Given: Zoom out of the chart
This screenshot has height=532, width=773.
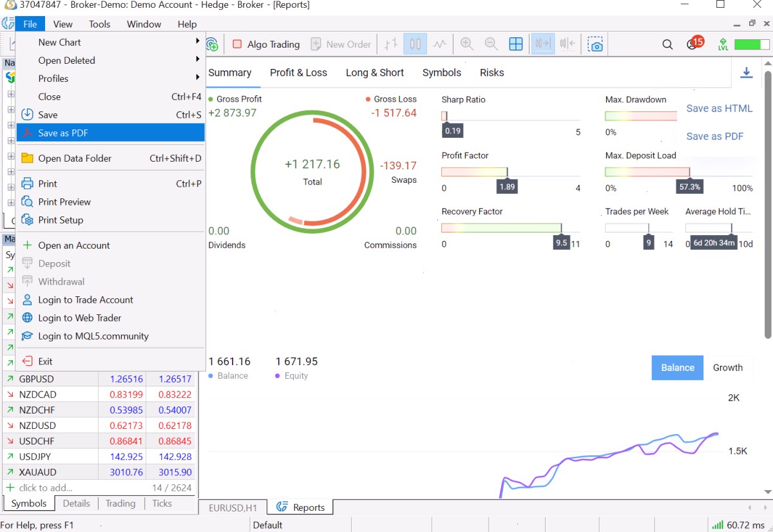Looking at the screenshot, I should click(x=491, y=44).
